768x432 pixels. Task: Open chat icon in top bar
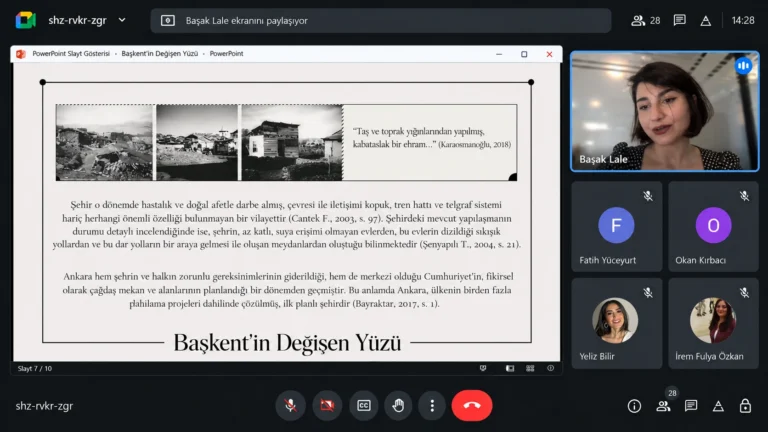679,20
